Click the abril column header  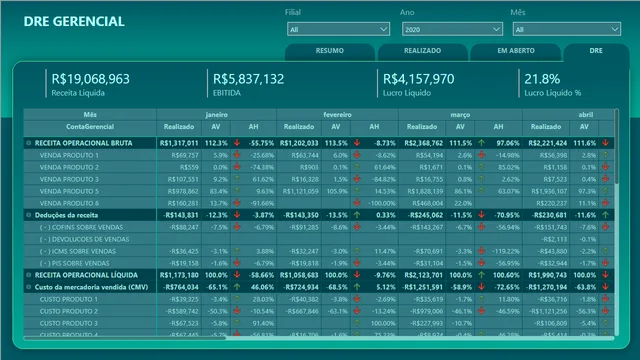(585, 115)
